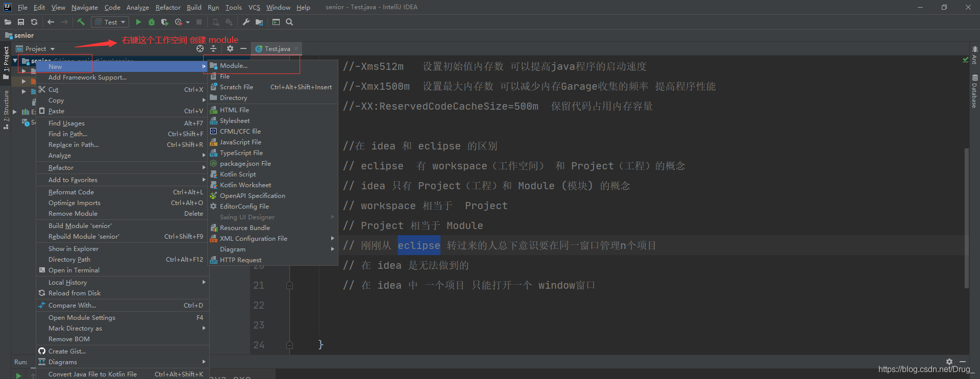The image size is (980, 379).
Task: Choose Directory in the New submenu
Action: 273,98
